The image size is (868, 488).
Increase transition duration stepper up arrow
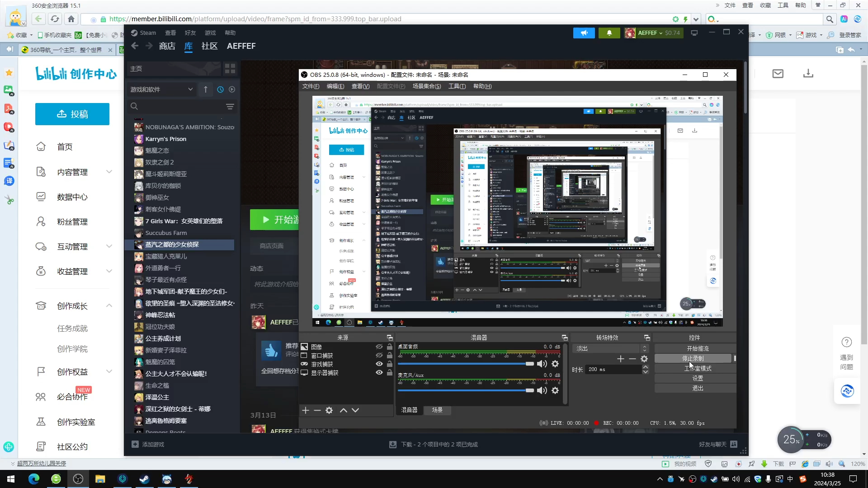[646, 367]
